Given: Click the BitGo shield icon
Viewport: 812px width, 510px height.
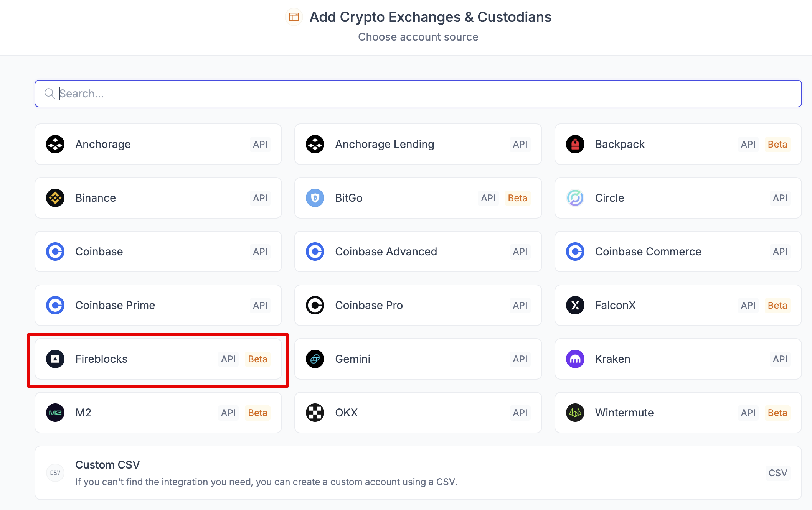Looking at the screenshot, I should [315, 198].
